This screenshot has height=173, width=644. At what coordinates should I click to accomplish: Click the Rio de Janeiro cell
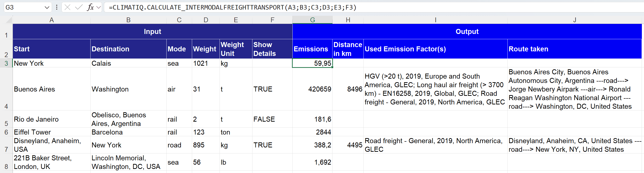[x=51, y=119]
